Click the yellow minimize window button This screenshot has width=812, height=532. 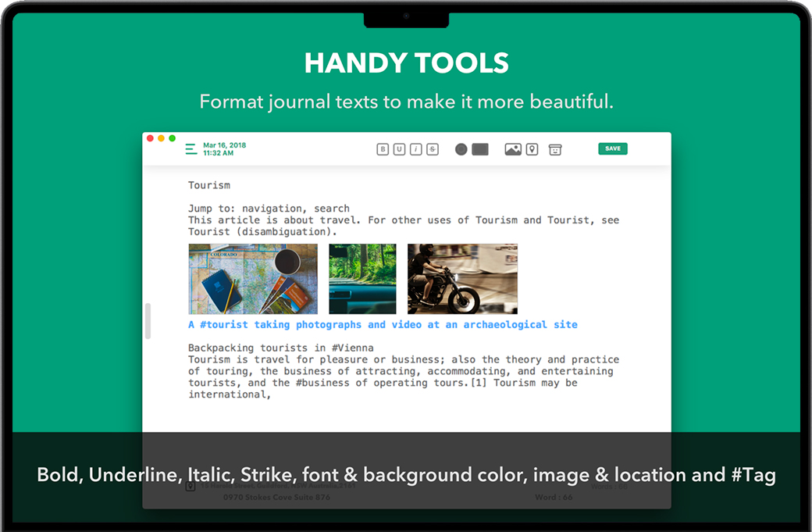click(x=161, y=138)
